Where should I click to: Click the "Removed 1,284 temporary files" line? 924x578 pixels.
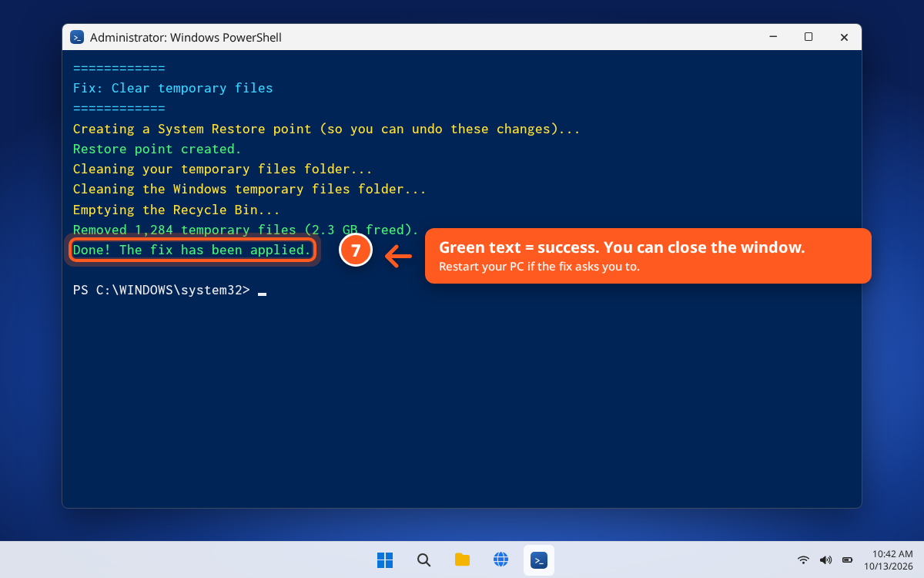tap(246, 230)
